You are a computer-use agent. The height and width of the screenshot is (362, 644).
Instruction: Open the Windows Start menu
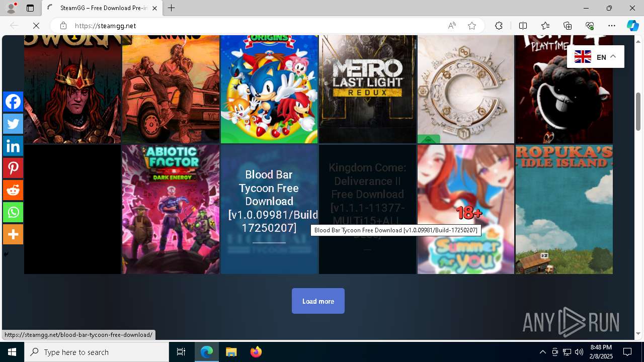(x=12, y=352)
